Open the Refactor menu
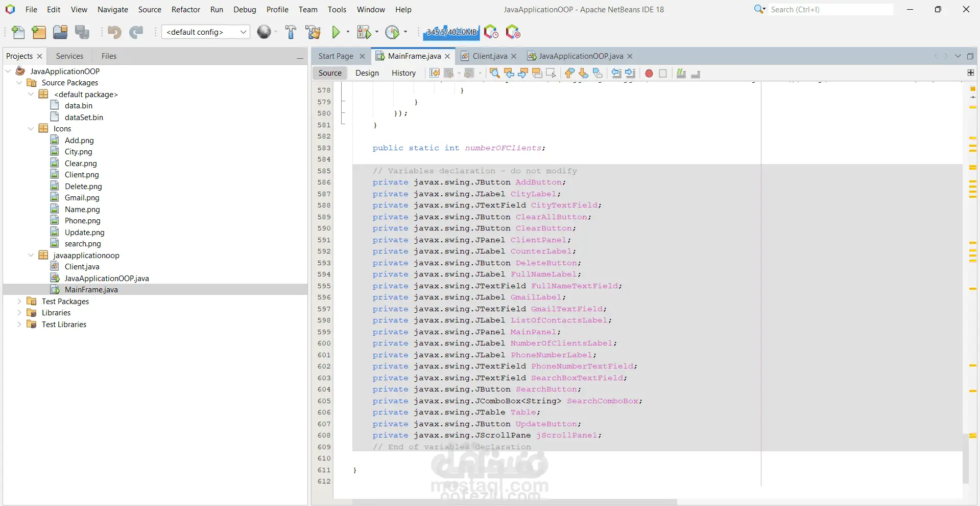Viewport: 980px width, 506px height. tap(186, 9)
